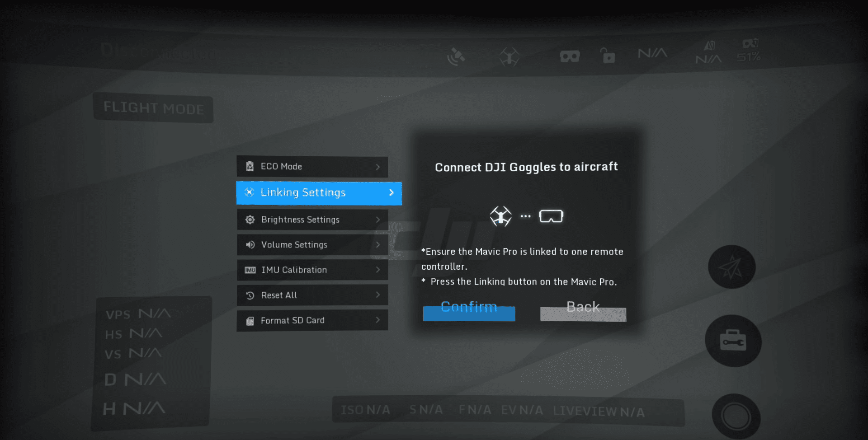Viewport: 868px width, 440px height.
Task: Click the standalone N/A text in top bar
Action: click(652, 53)
